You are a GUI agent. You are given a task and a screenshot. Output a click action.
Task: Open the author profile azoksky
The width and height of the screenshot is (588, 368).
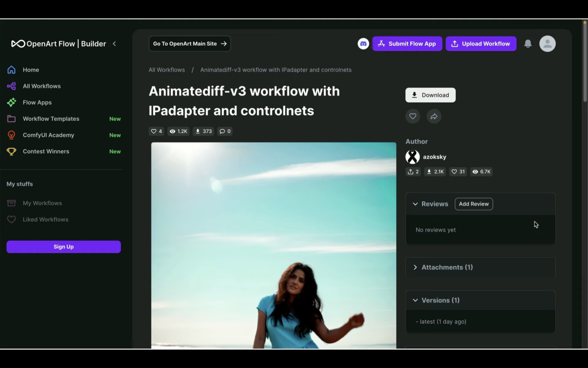434,157
